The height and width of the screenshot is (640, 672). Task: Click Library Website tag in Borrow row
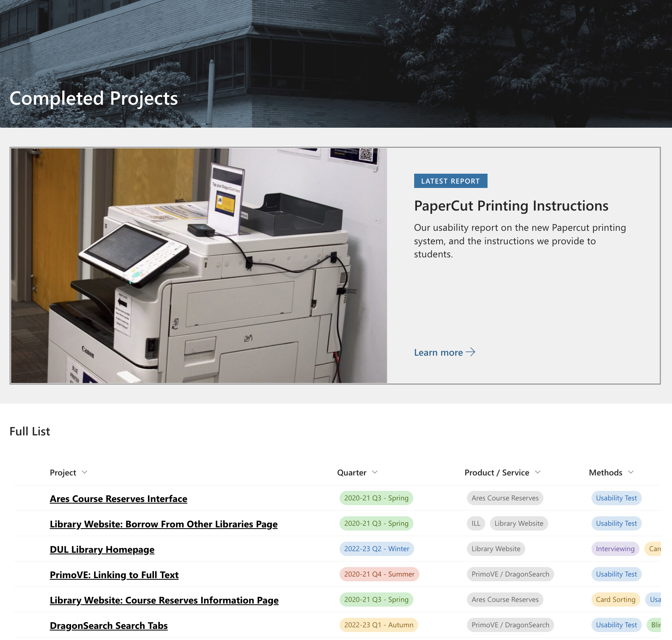coord(519,523)
